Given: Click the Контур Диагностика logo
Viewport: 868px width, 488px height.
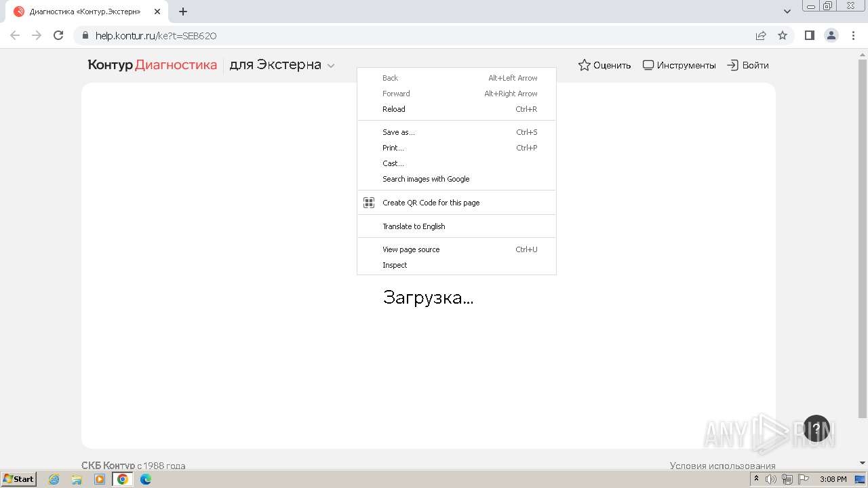Looking at the screenshot, I should coord(153,65).
